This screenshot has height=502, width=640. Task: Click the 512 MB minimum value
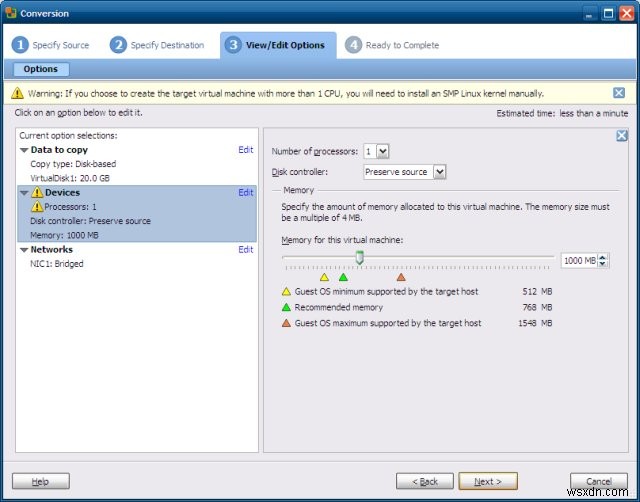537,291
